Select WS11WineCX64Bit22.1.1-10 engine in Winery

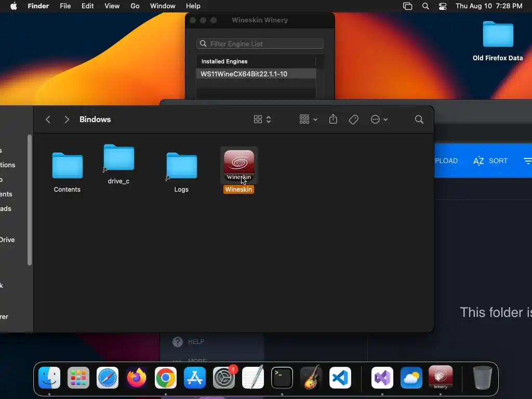(256, 74)
